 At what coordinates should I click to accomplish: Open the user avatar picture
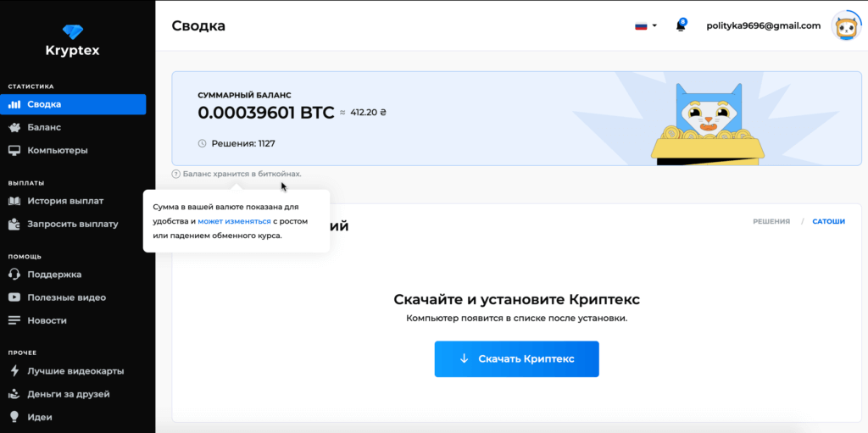pyautogui.click(x=846, y=26)
